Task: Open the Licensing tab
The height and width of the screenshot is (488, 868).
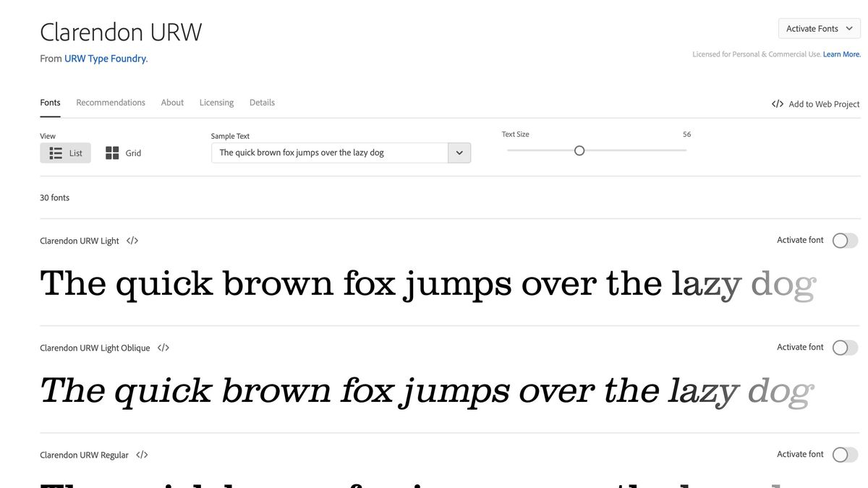Action: tap(216, 102)
